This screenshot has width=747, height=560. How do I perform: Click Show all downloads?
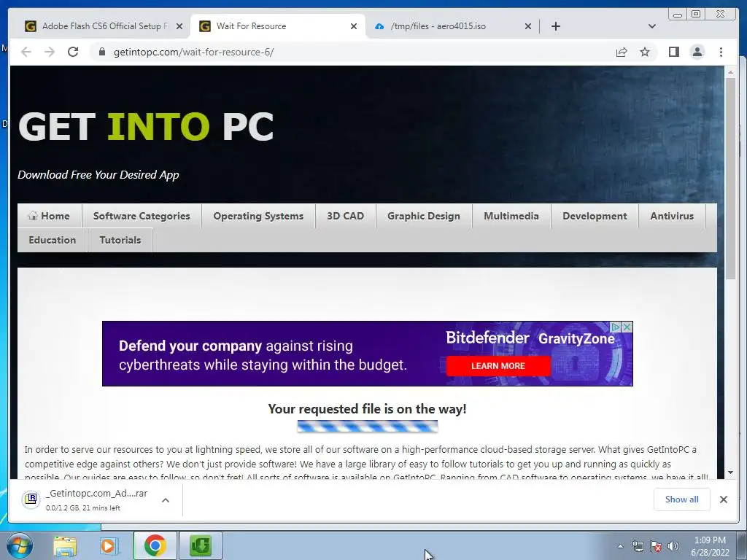pyautogui.click(x=682, y=499)
